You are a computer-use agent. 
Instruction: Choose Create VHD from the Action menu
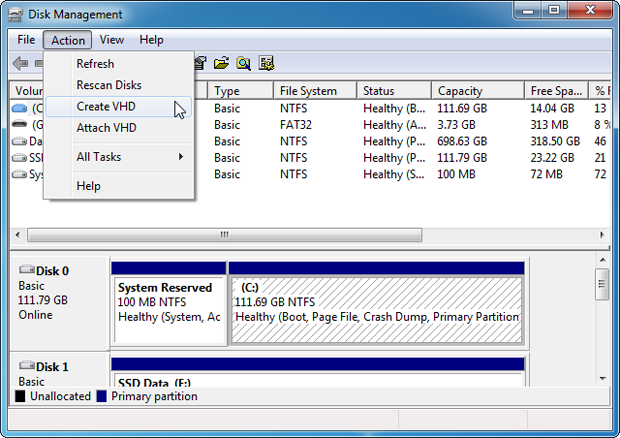coord(106,107)
